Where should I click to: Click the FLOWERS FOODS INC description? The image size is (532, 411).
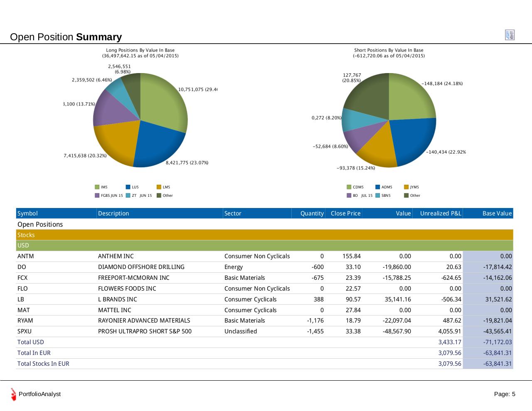[x=127, y=289]
